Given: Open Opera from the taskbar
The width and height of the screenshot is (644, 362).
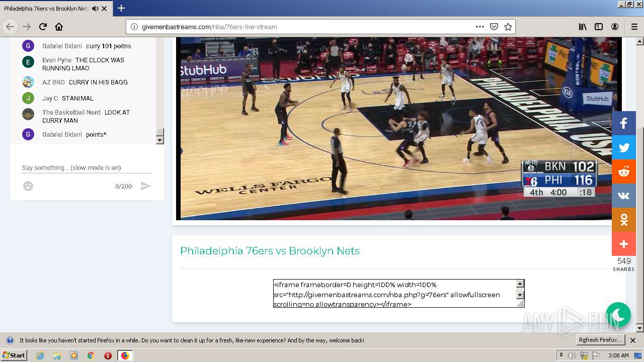Looking at the screenshot, I should coord(108,355).
